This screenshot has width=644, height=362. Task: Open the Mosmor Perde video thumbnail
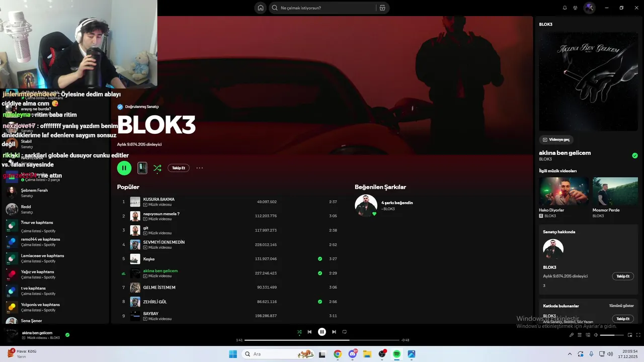[x=615, y=191]
